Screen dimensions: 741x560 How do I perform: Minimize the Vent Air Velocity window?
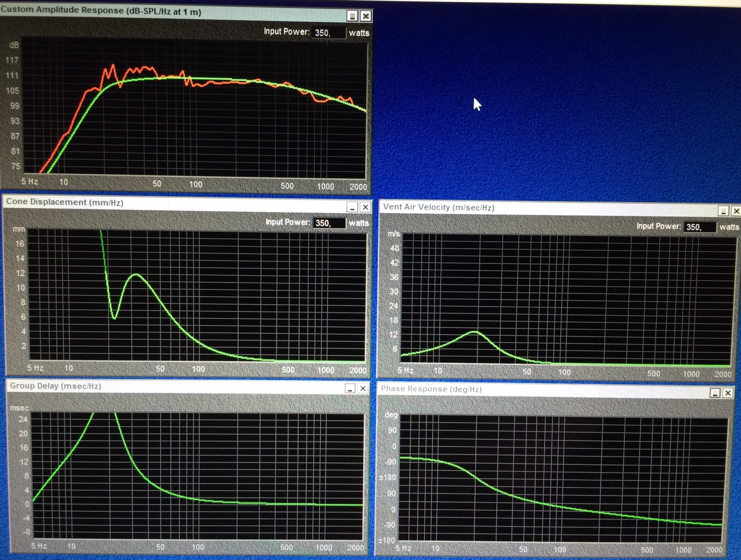tap(724, 211)
